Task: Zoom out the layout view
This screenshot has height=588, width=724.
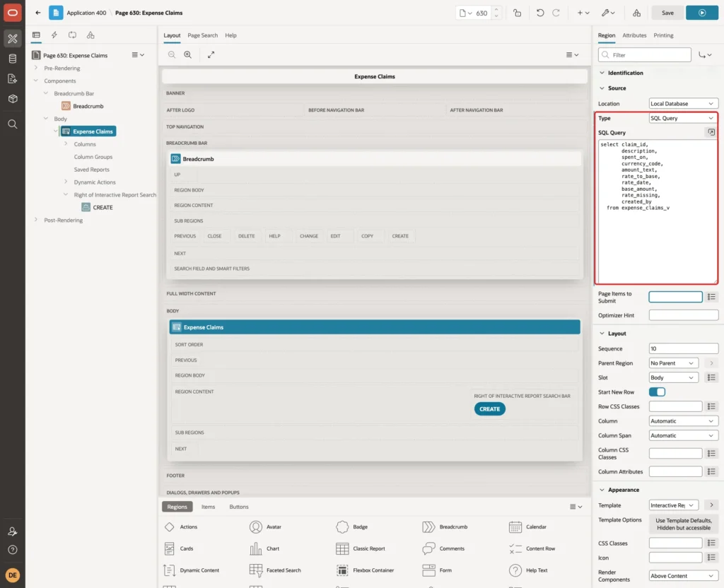Action: tap(172, 54)
